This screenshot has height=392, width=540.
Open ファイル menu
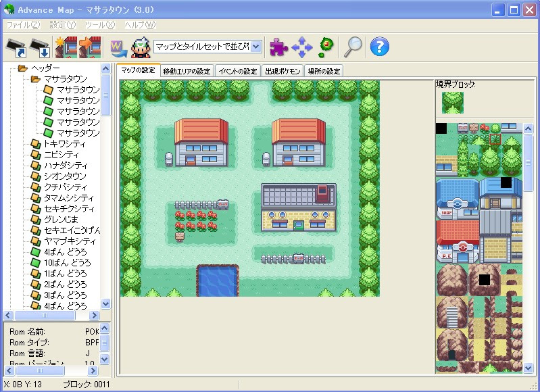pos(24,25)
